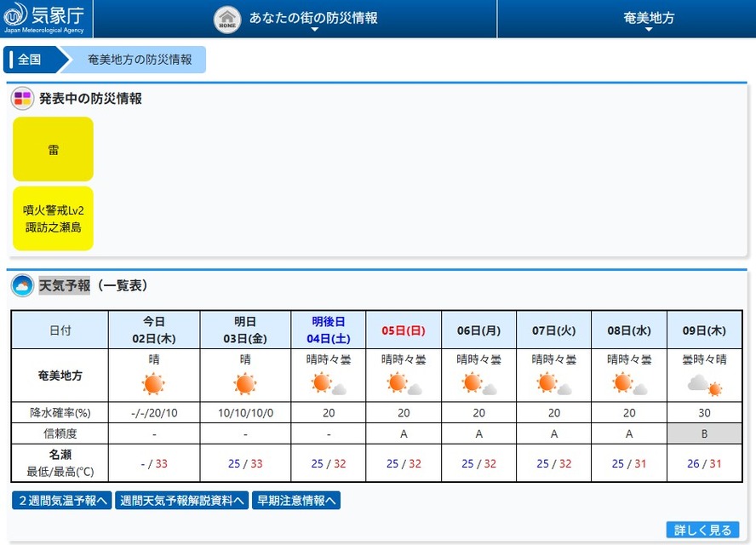Click the 発表中の防災情報 heading
Viewport: 756px width, 545px height.
click(x=90, y=99)
